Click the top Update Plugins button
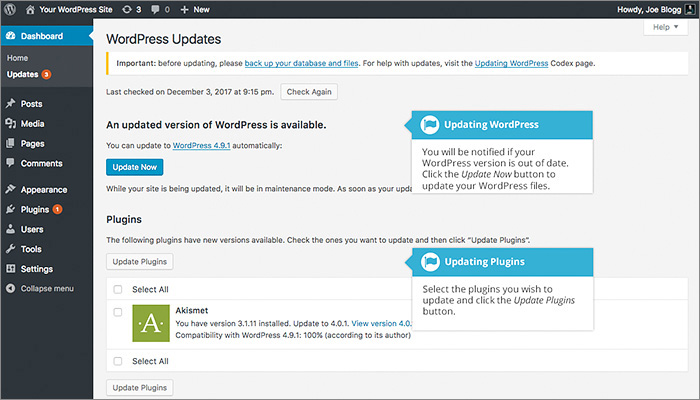The width and height of the screenshot is (700, 400). pos(139,262)
